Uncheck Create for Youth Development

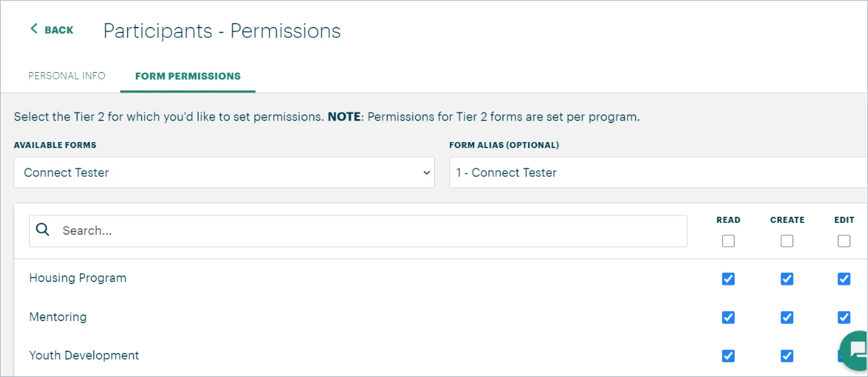point(787,355)
